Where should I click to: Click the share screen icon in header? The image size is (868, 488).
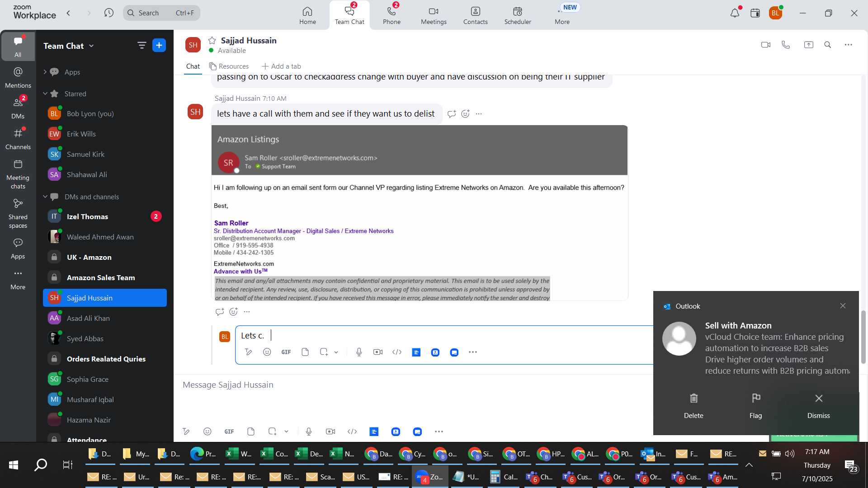click(808, 45)
